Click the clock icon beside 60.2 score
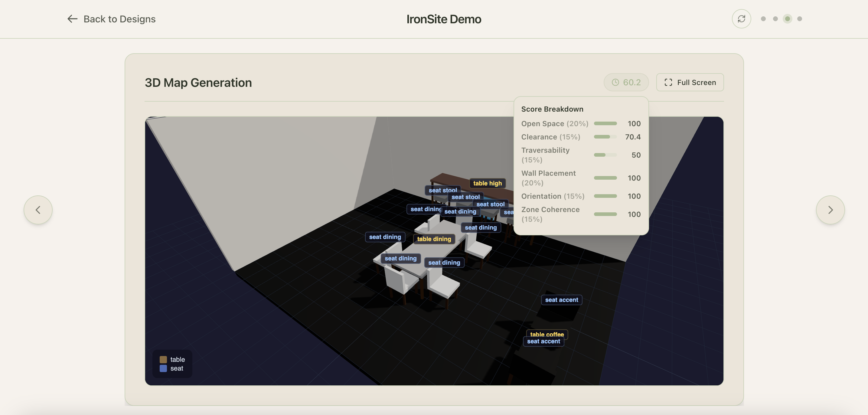This screenshot has height=415, width=868. click(615, 82)
